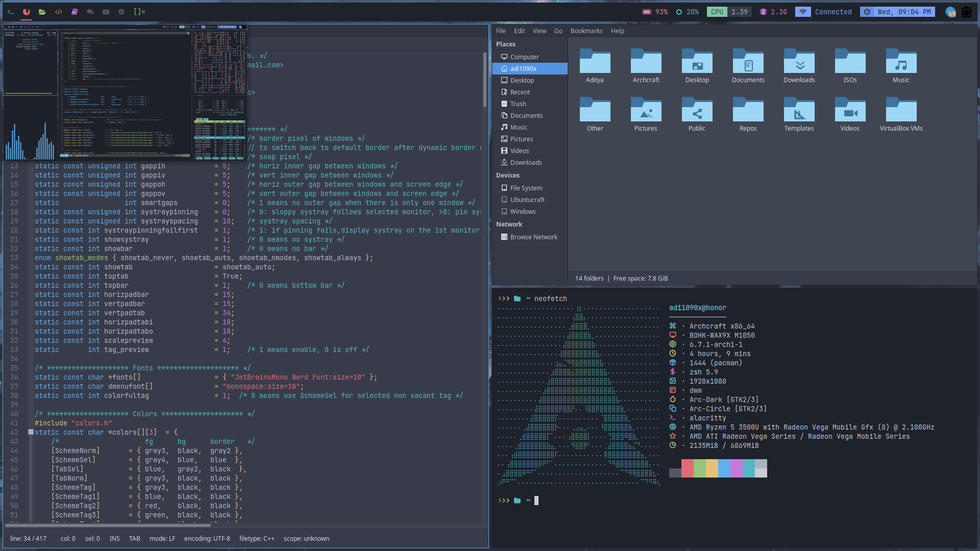Image resolution: width=980 pixels, height=551 pixels.
Task: Click the Wi-Fi Connected status indicator
Action: coord(824,12)
